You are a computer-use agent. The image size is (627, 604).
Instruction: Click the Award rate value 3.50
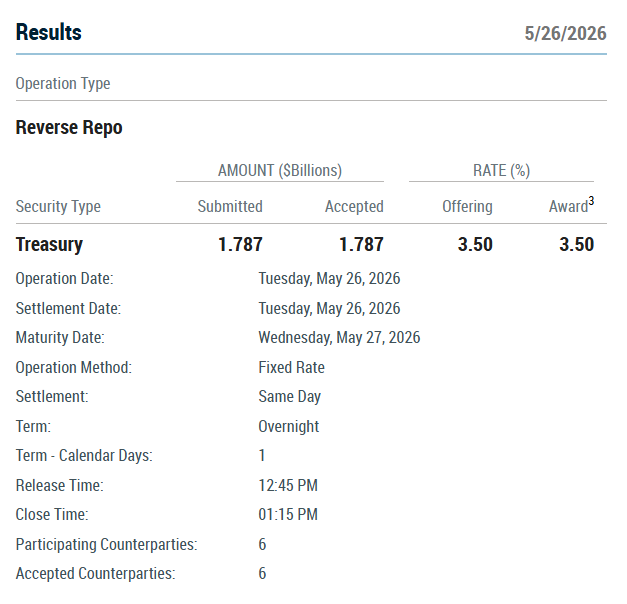click(577, 244)
